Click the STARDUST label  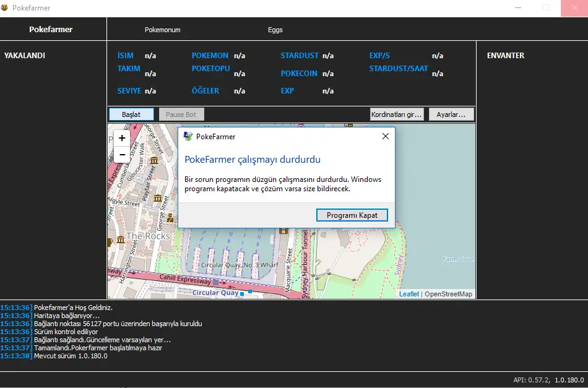point(300,56)
